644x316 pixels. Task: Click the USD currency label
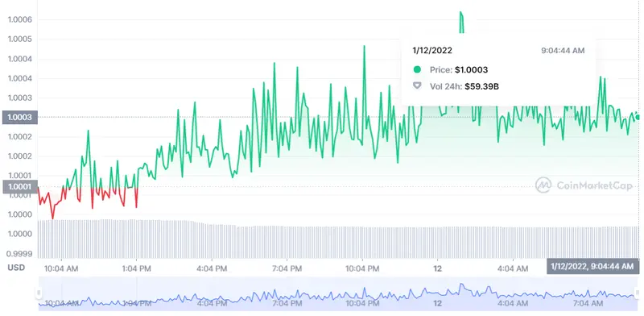[x=16, y=268]
